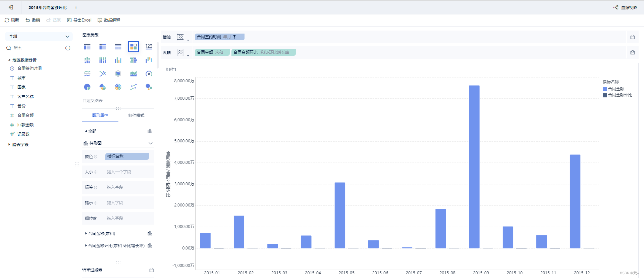Choose the partitioned column chart icon
The height and width of the screenshot is (278, 644).
coord(87,60)
